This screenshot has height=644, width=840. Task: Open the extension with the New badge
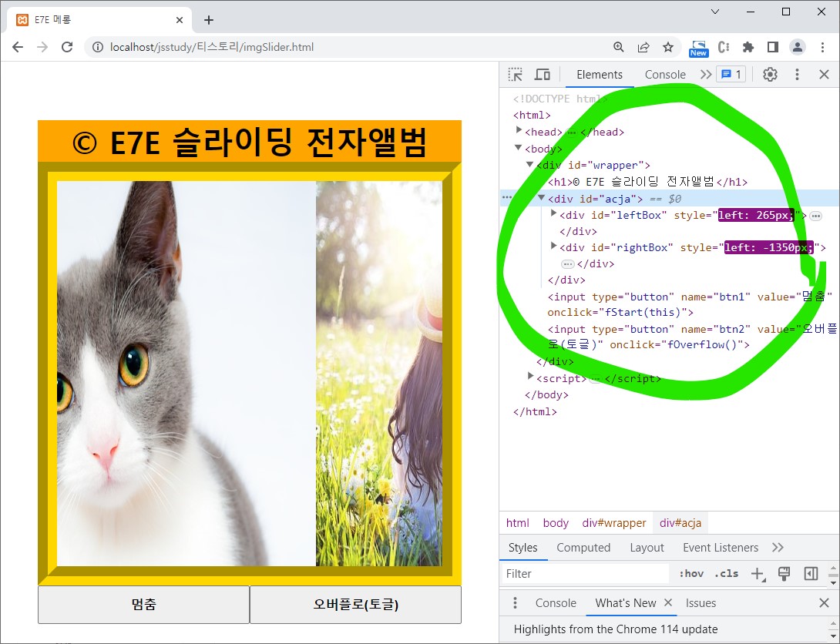[x=698, y=49]
